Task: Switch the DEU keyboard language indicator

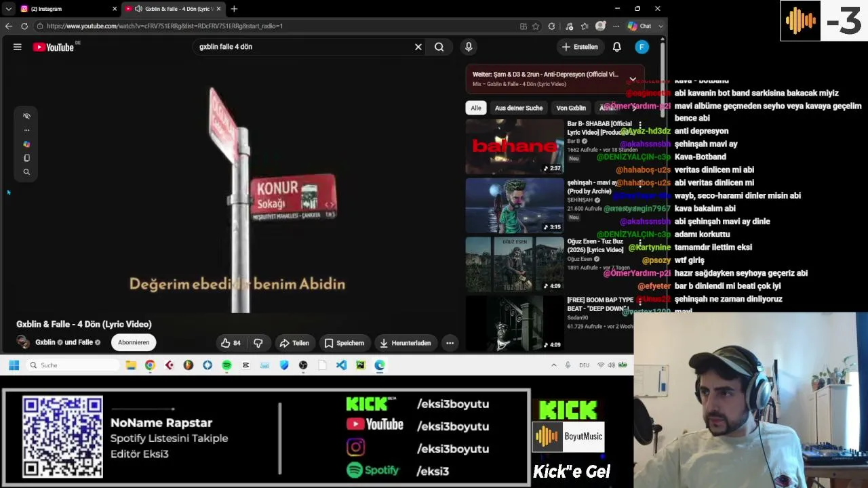Action: 584,365
